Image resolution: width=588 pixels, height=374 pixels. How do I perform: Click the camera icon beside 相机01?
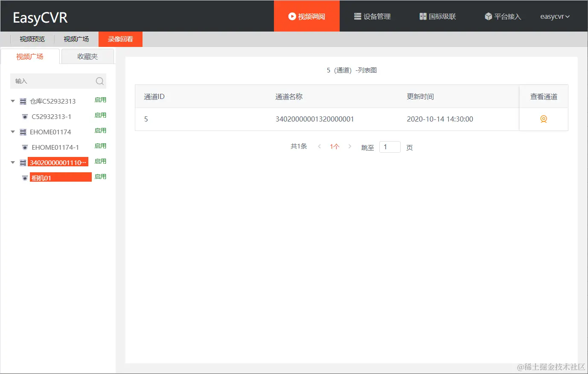click(25, 177)
